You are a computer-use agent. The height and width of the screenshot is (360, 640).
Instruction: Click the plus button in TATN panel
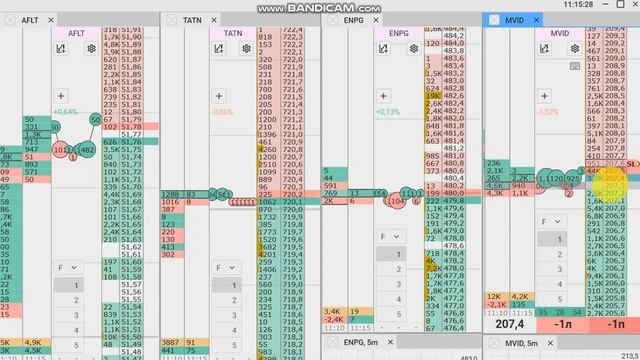[219, 96]
